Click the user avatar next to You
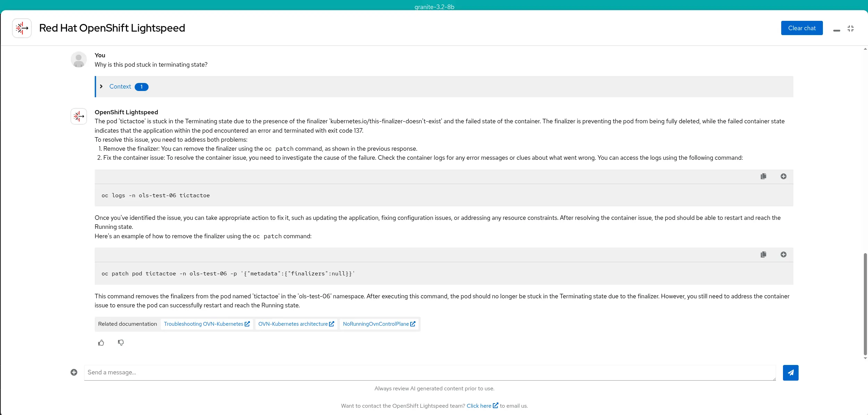The image size is (868, 415). [x=79, y=60]
